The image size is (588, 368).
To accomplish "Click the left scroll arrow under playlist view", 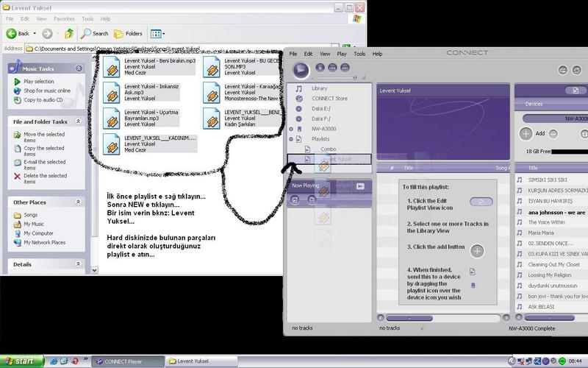I will click(381, 318).
